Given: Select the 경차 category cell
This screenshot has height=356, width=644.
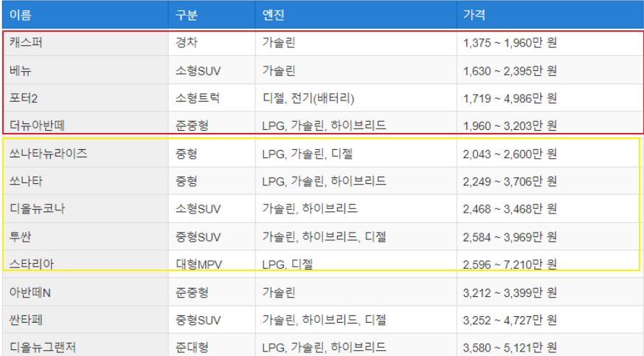Looking at the screenshot, I should coord(212,42).
